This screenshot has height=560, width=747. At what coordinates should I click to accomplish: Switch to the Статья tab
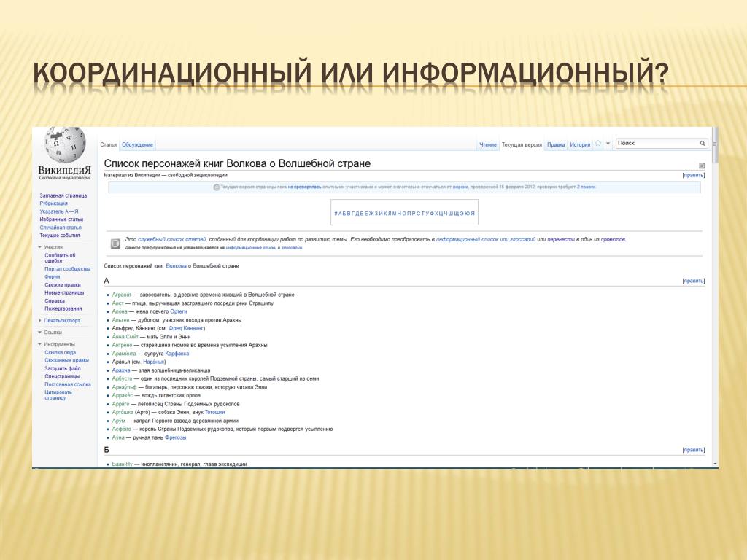click(108, 145)
